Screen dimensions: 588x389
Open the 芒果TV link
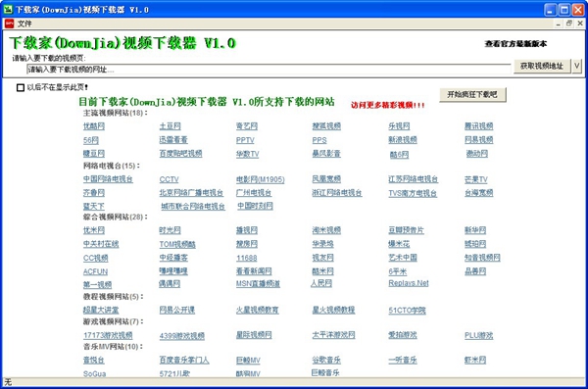coord(476,179)
